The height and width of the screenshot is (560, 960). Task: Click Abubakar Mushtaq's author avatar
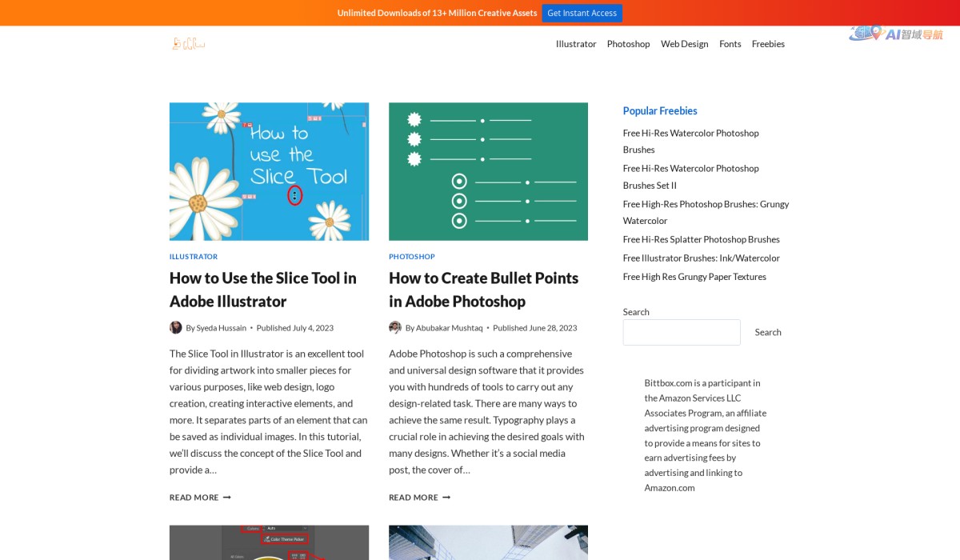[395, 327]
